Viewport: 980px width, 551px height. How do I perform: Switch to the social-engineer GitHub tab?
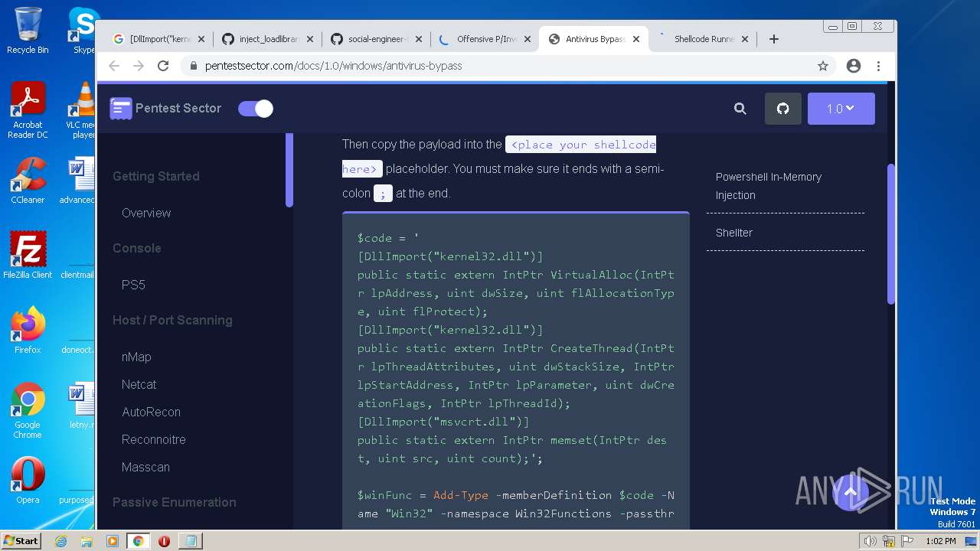[376, 39]
